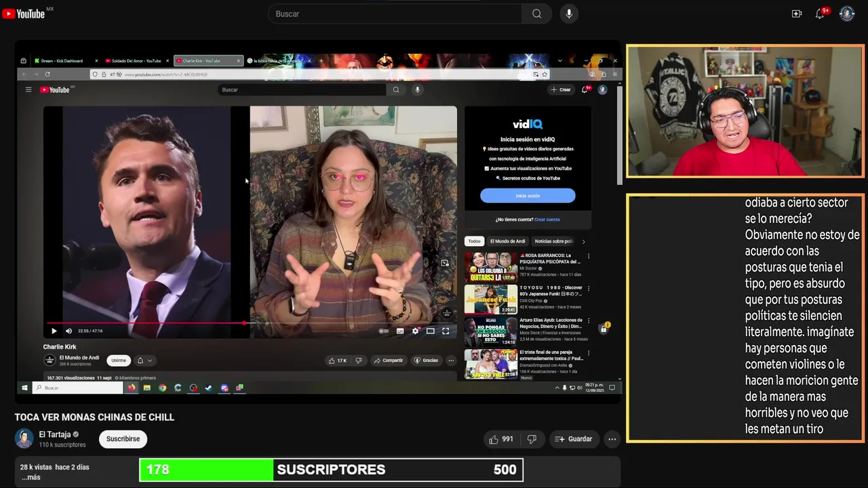Open ROSA BARRANCOS video thumbnail
The height and width of the screenshot is (488, 868).
tap(490, 266)
